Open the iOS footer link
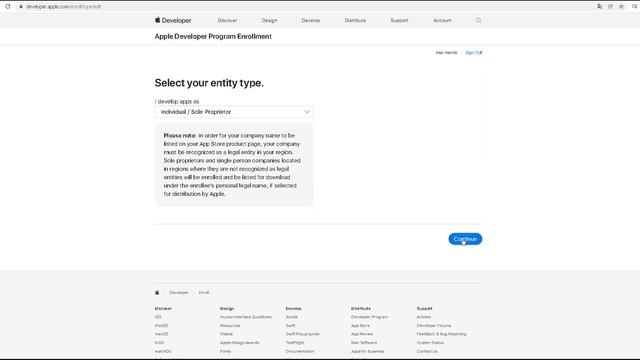The width and height of the screenshot is (640, 360). [158, 317]
